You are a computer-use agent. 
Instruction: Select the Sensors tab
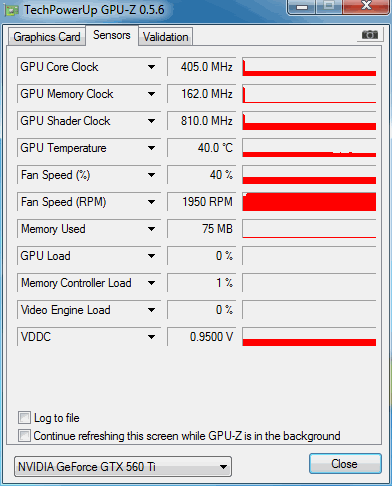[112, 35]
